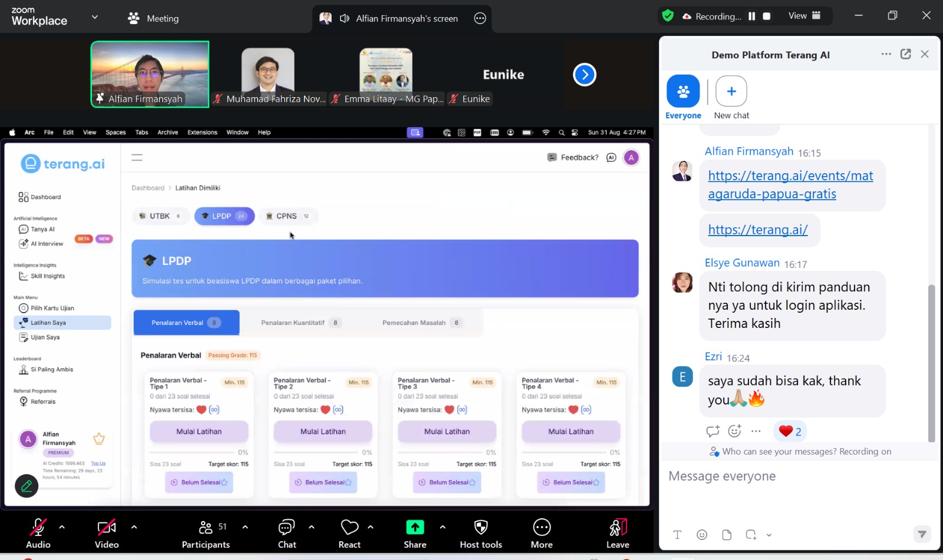The width and height of the screenshot is (943, 560).
Task: Add emoji reaction to Ezri's message
Action: click(x=734, y=431)
